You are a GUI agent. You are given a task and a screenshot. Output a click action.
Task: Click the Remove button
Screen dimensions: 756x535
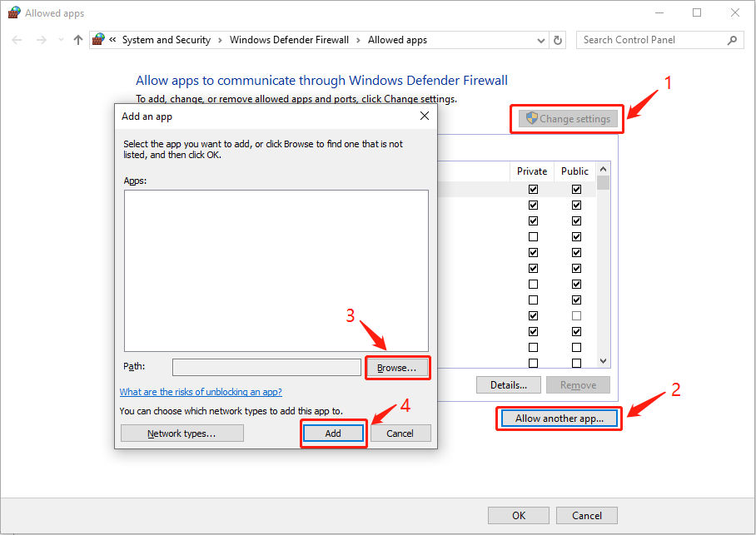point(578,385)
